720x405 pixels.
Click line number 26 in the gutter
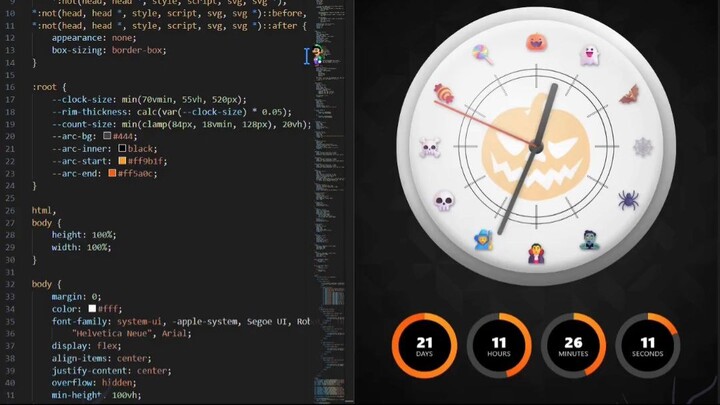10,210
